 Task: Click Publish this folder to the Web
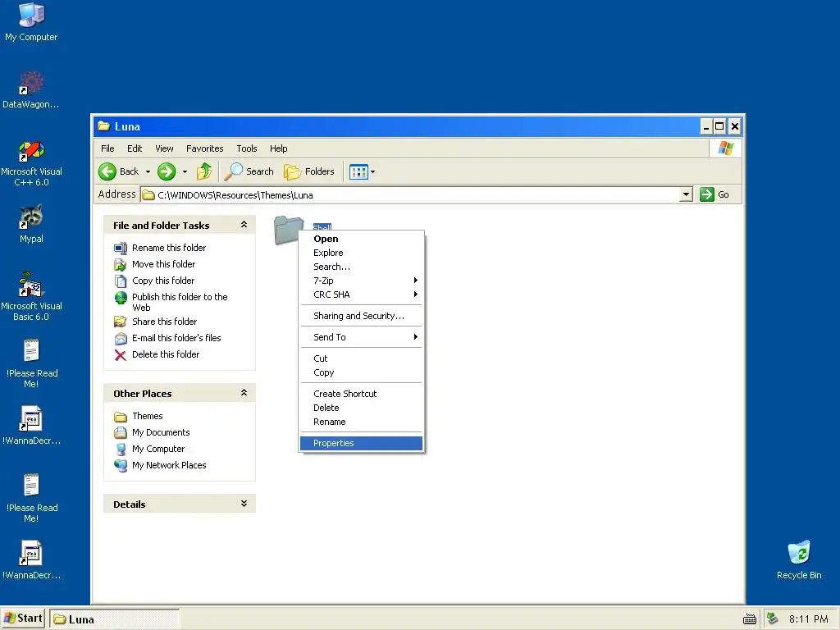tap(180, 302)
